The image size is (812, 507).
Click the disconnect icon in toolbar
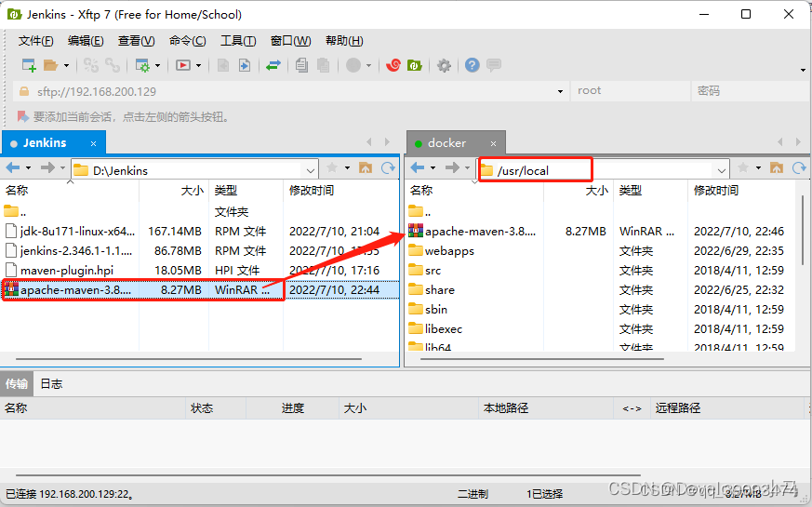90,65
